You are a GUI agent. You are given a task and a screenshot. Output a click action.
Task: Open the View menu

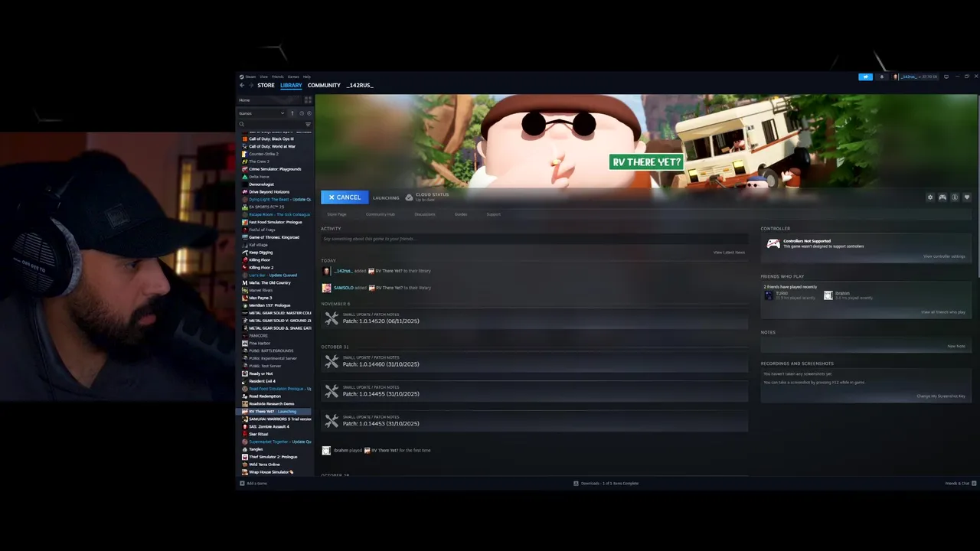[263, 77]
